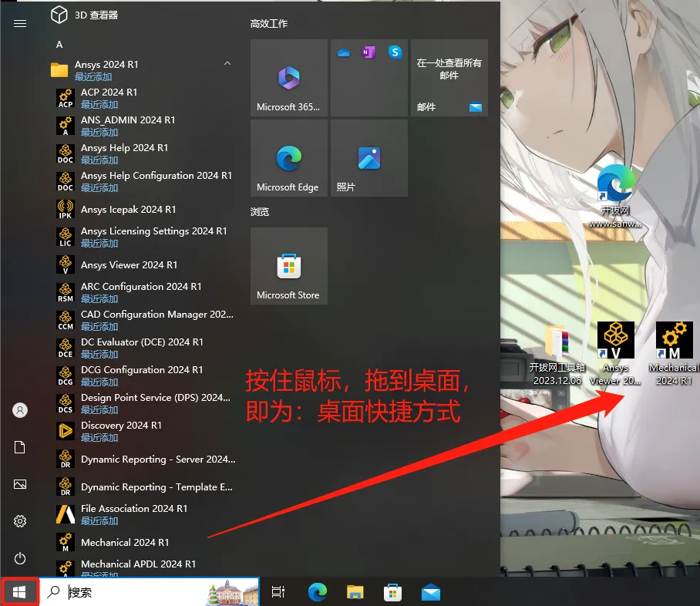Open Settings gear in start sidebar
The image size is (700, 606).
[20, 521]
